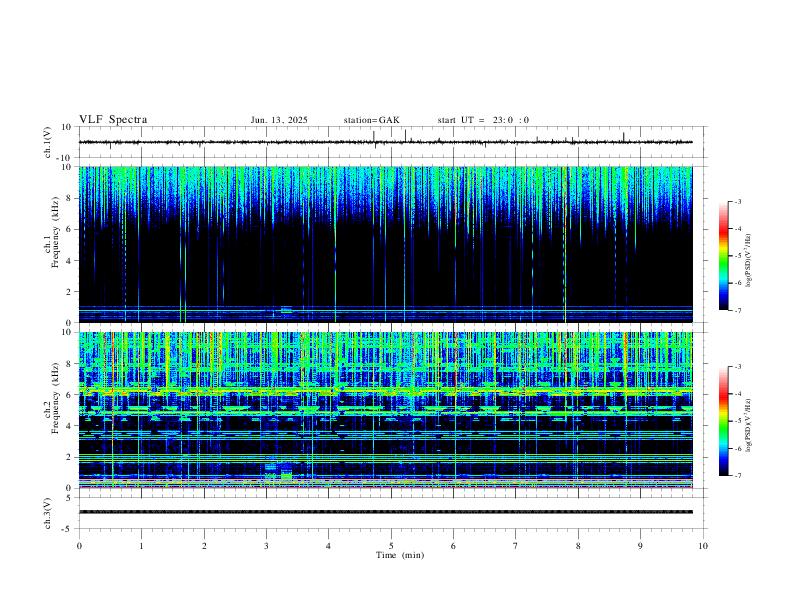Click the "Time (min)" axis label
The image size is (792, 612).
(400, 555)
